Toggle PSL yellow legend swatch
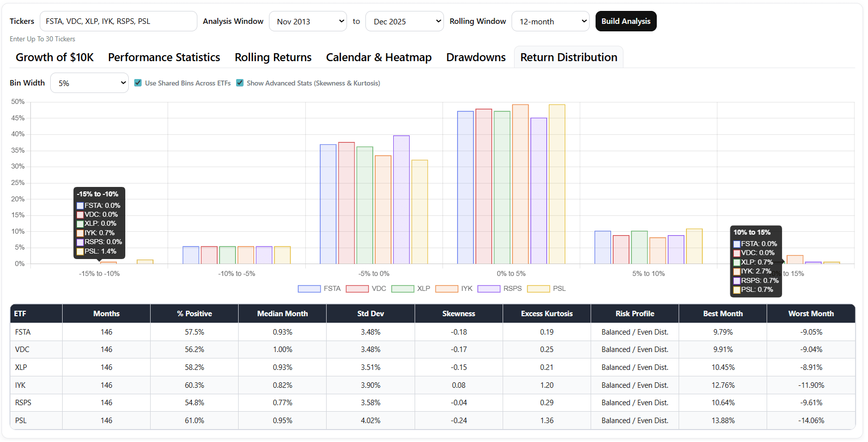Screen dimensions: 868x442 [538, 289]
